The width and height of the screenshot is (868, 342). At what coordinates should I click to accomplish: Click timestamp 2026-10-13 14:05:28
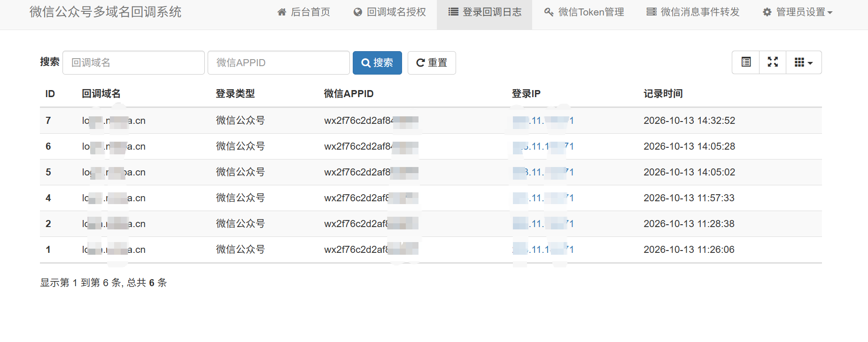pyautogui.click(x=689, y=146)
